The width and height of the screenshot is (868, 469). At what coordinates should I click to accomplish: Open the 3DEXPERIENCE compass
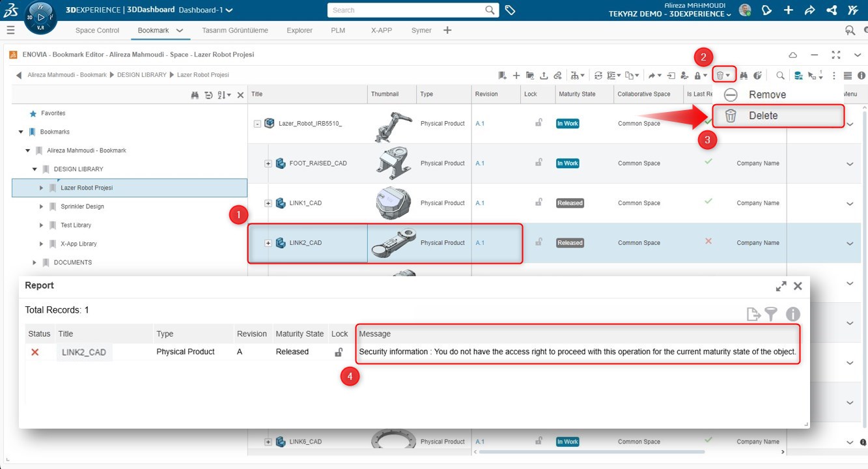(40, 18)
